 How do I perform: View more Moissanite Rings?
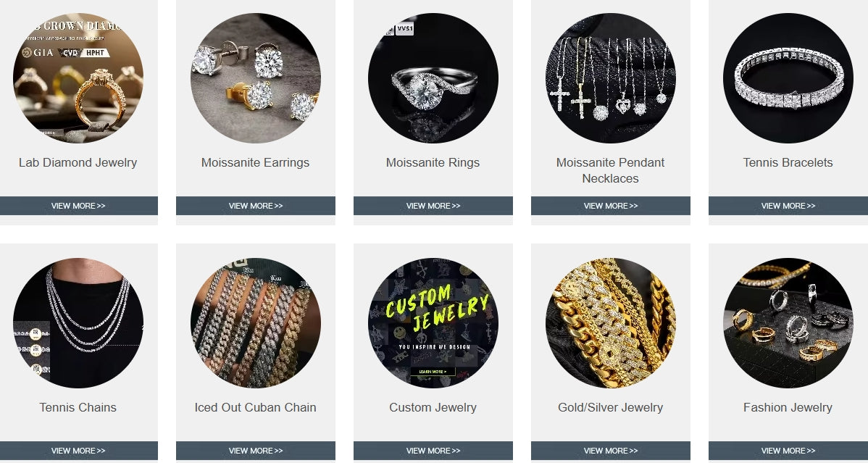(x=433, y=206)
